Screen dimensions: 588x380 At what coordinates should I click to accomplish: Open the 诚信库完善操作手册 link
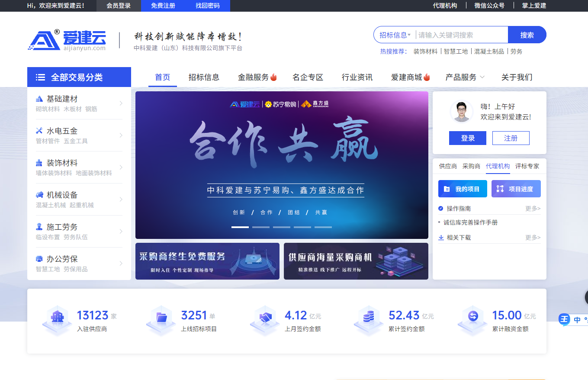click(x=470, y=222)
